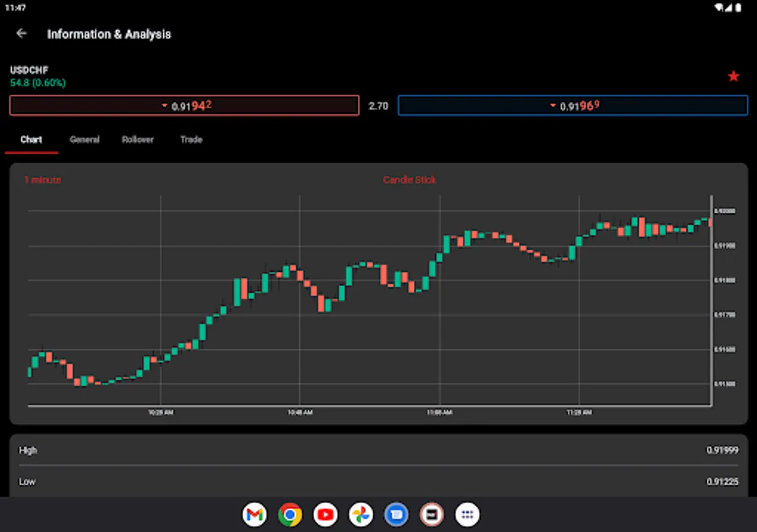The image size is (757, 532).
Task: Open the Gmail app in the dock
Action: pos(254,515)
